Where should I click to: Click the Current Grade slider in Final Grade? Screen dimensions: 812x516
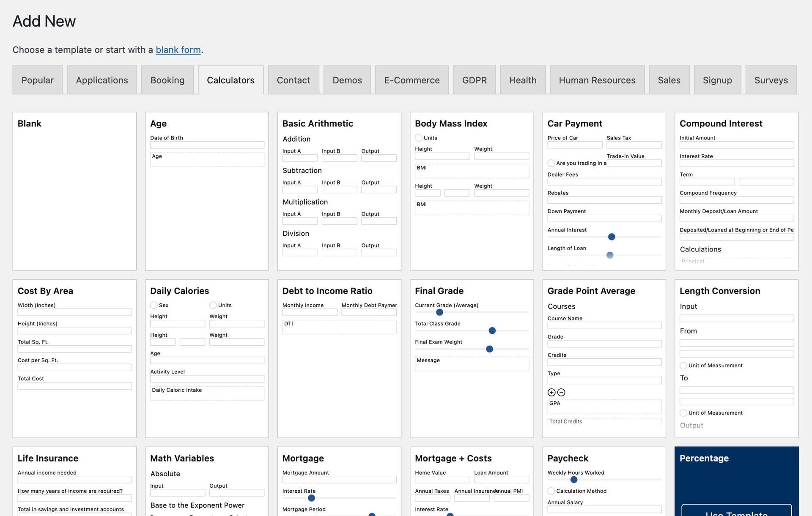439,312
